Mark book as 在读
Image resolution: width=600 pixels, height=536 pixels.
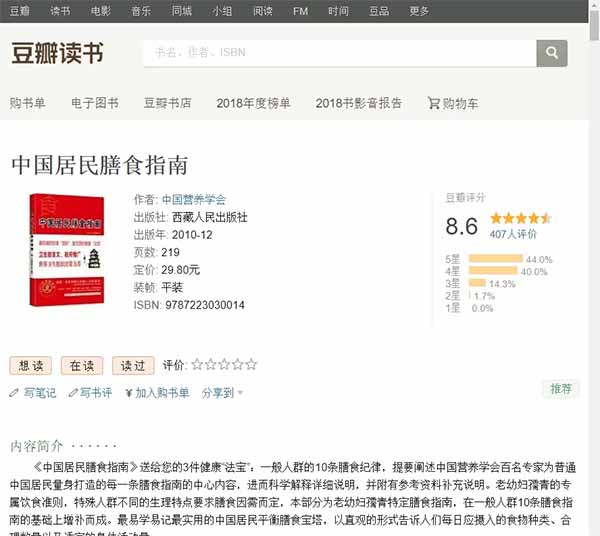click(x=82, y=366)
